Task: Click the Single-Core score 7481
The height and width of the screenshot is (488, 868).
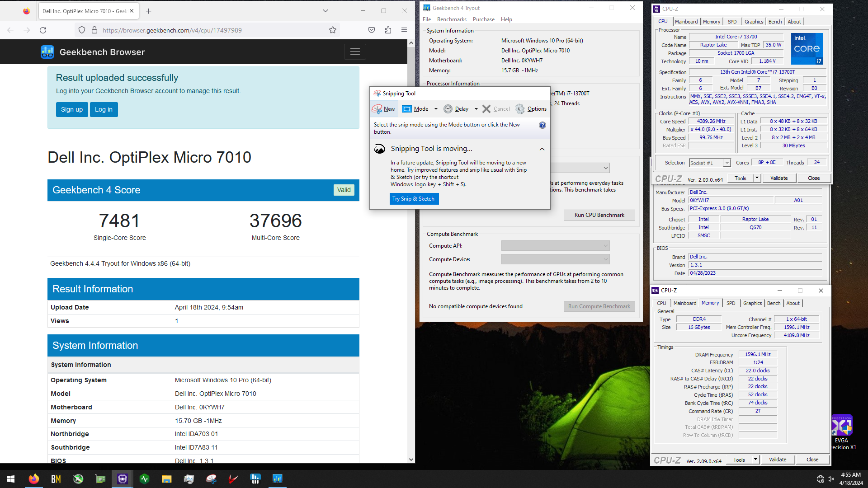Action: (119, 221)
